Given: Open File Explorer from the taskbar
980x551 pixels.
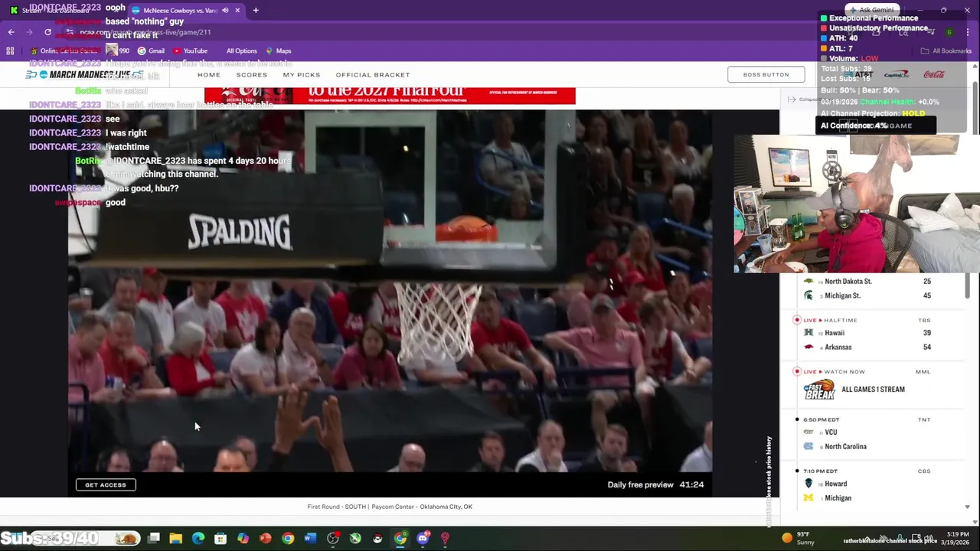Looking at the screenshot, I should tap(176, 539).
